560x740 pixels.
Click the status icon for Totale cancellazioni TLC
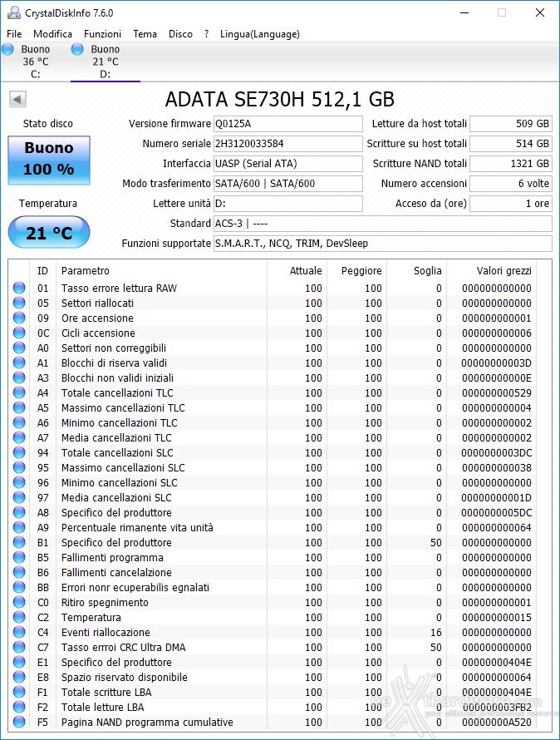[19, 392]
